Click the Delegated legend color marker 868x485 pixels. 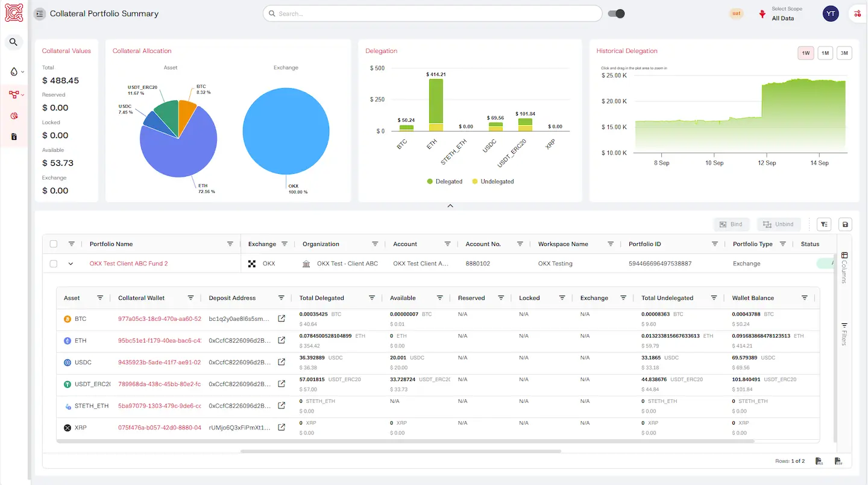[x=430, y=182]
